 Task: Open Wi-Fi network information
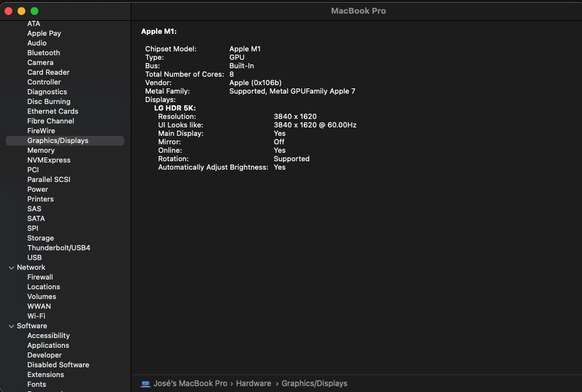click(36, 316)
